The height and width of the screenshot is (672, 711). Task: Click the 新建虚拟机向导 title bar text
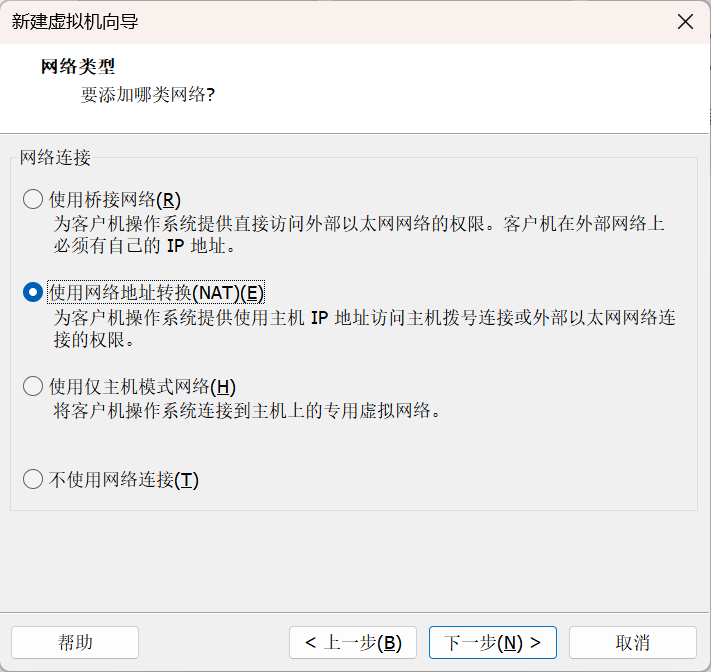pos(75,22)
